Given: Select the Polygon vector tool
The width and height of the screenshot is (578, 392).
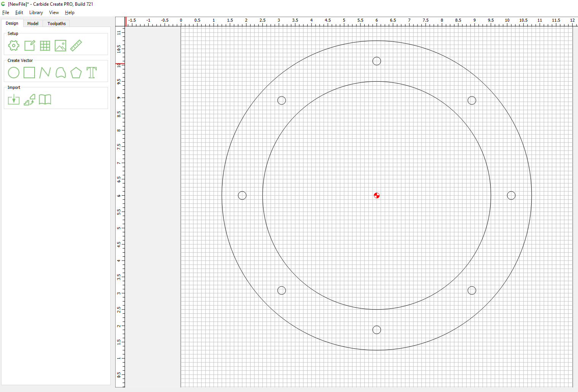Looking at the screenshot, I should coord(76,73).
